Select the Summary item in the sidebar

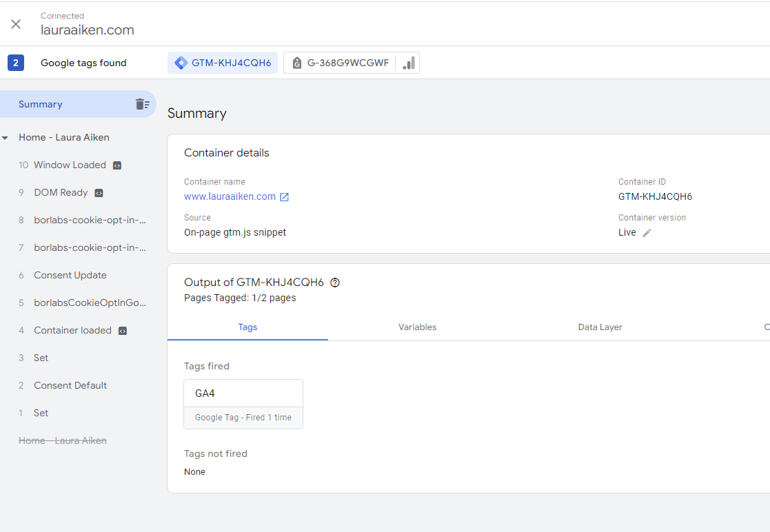pyautogui.click(x=41, y=104)
